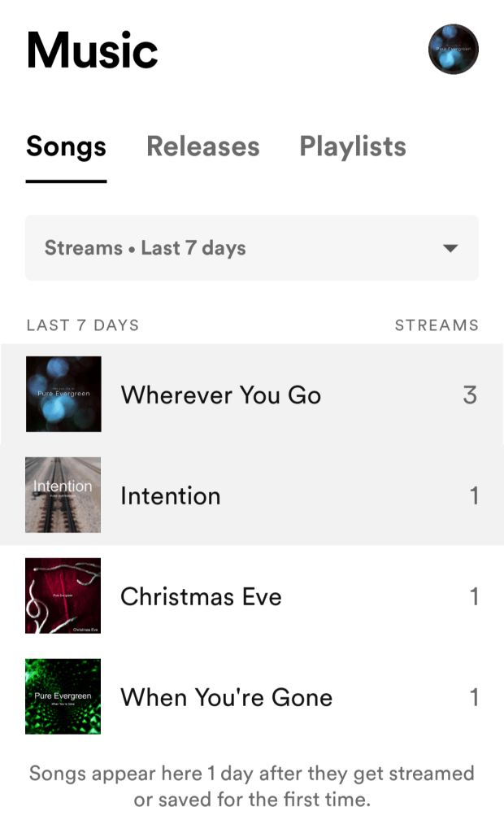Go to the Playlists tab
The image size is (504, 833).
coord(352,147)
